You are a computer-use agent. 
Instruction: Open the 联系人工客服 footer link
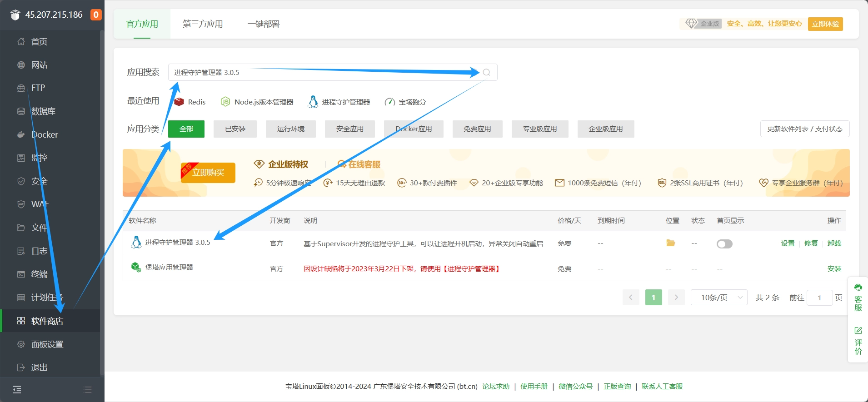[x=662, y=387]
